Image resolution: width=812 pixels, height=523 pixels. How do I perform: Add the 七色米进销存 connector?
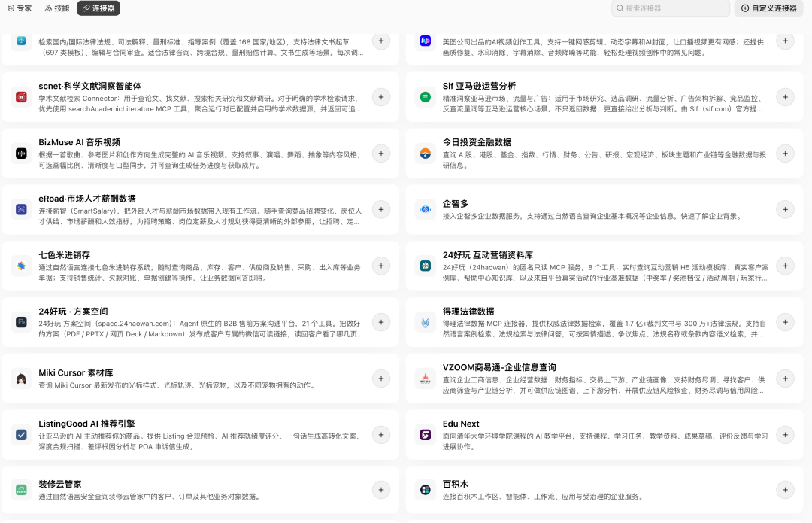pyautogui.click(x=381, y=266)
